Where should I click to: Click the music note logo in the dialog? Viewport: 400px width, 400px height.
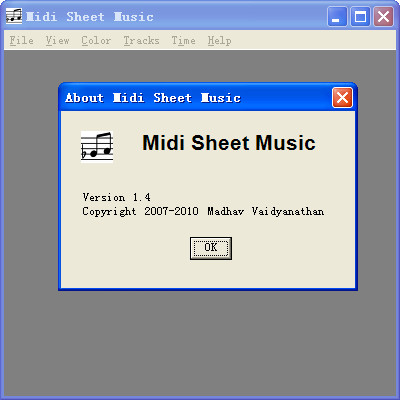click(97, 147)
